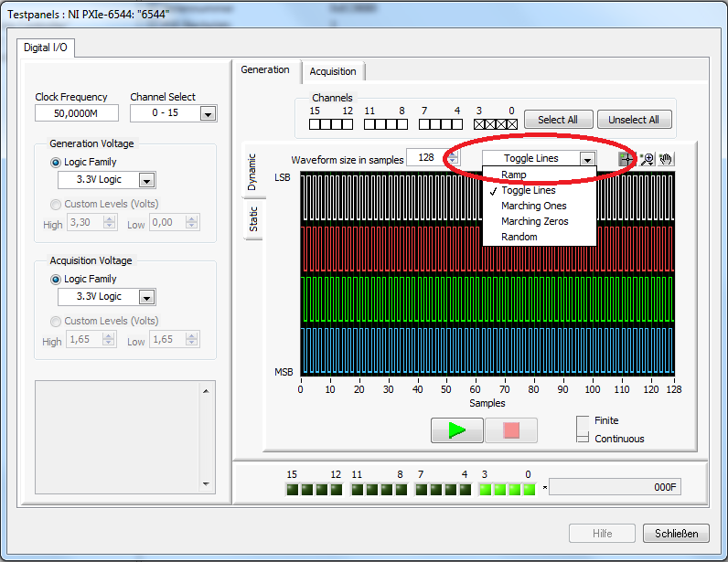This screenshot has width=728, height=562.
Task: Start waveform generation with green play button
Action: click(457, 430)
